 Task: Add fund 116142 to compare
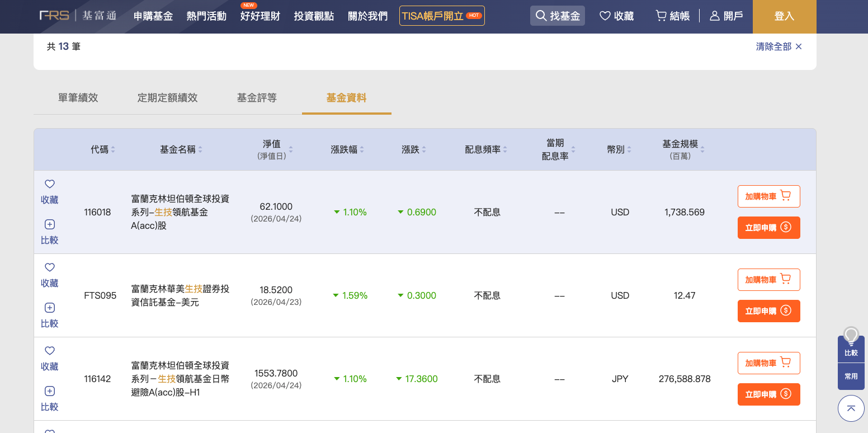click(50, 399)
